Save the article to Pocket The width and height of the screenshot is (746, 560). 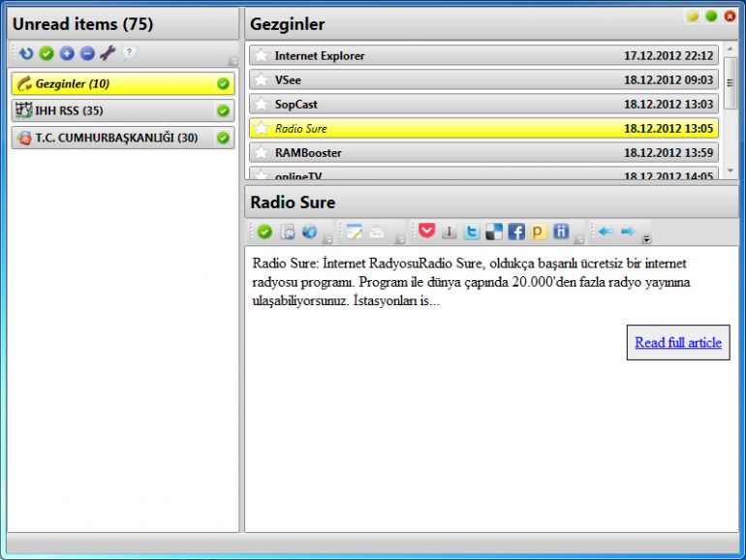click(x=427, y=232)
